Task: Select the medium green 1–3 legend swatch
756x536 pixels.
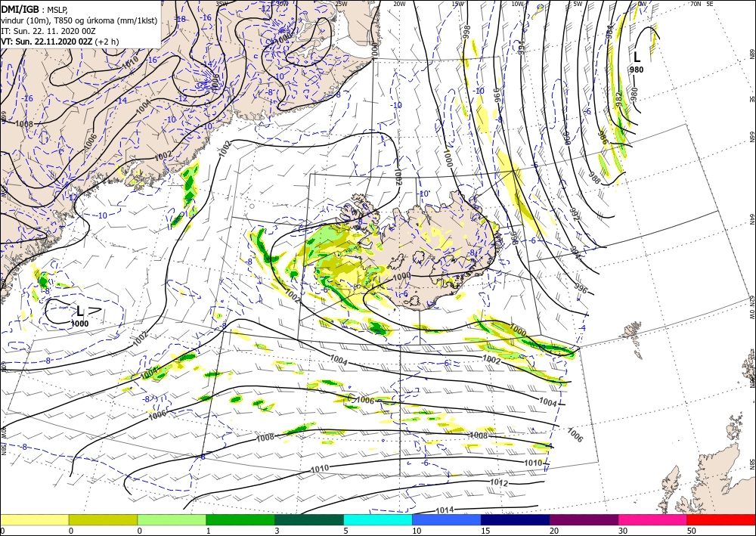Action: (x=240, y=519)
